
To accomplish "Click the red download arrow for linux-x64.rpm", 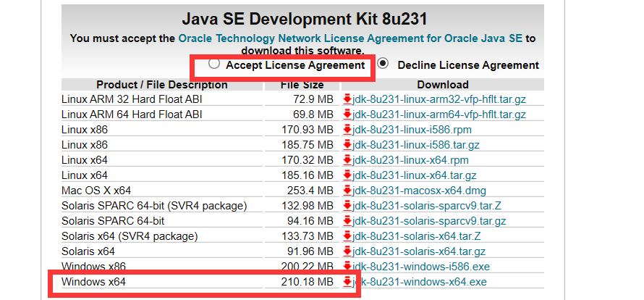I will point(347,160).
